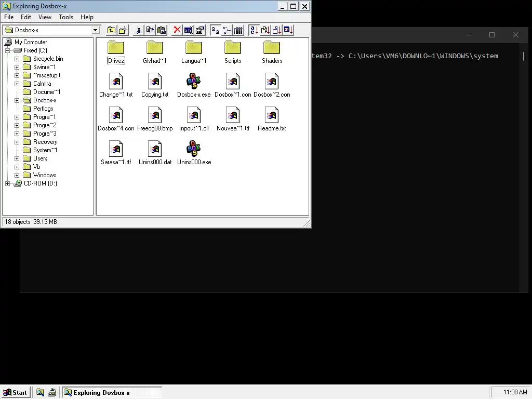Sort files by date
This screenshot has width=532, height=399.
click(x=288, y=30)
